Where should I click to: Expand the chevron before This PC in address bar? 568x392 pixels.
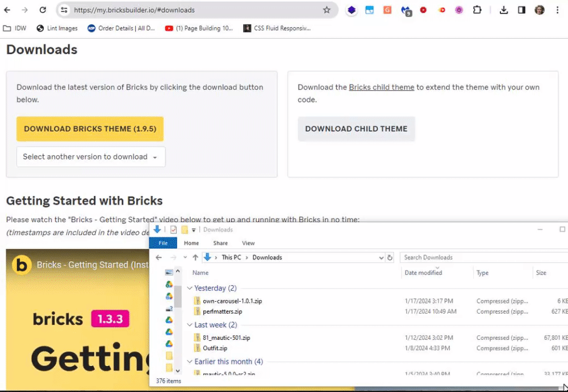pyautogui.click(x=216, y=257)
